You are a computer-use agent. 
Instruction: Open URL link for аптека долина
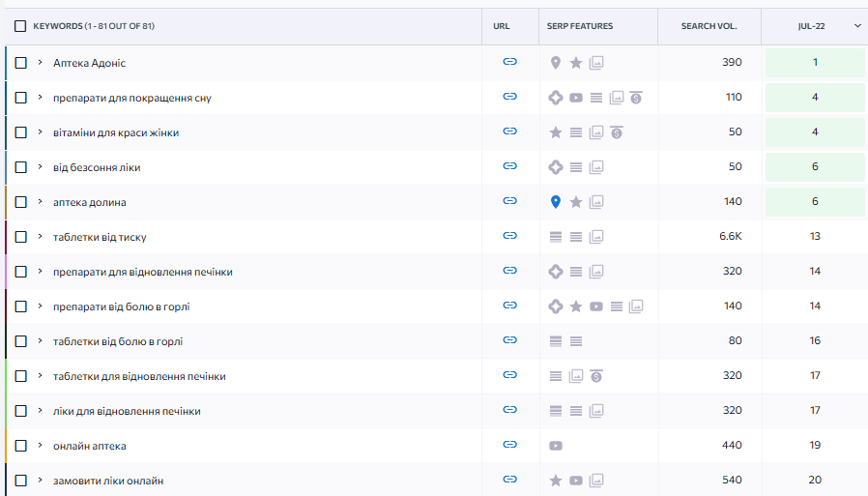coord(509,201)
